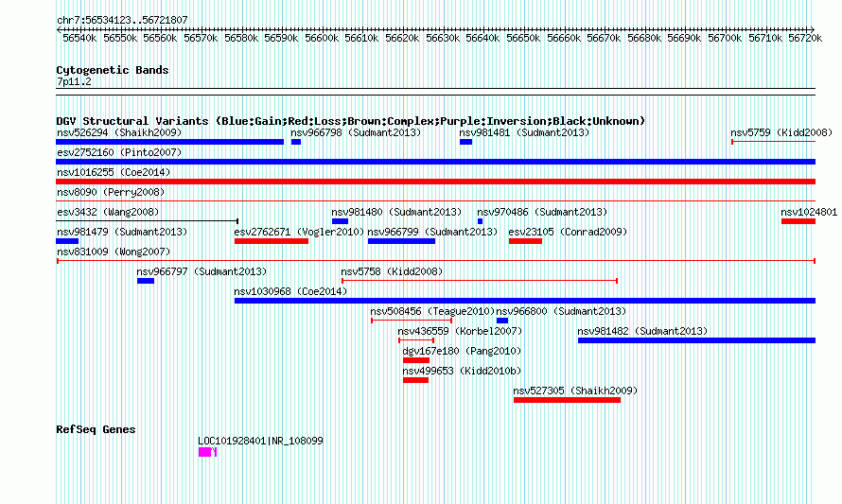Image resolution: width=842 pixels, height=504 pixels.
Task: Select the 7p11.2 band label
Action: point(74,81)
